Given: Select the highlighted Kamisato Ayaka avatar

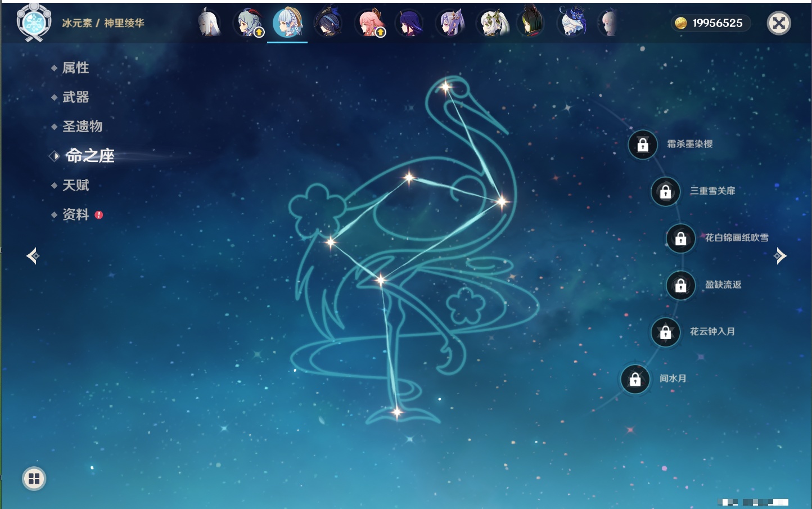Looking at the screenshot, I should pos(287,24).
